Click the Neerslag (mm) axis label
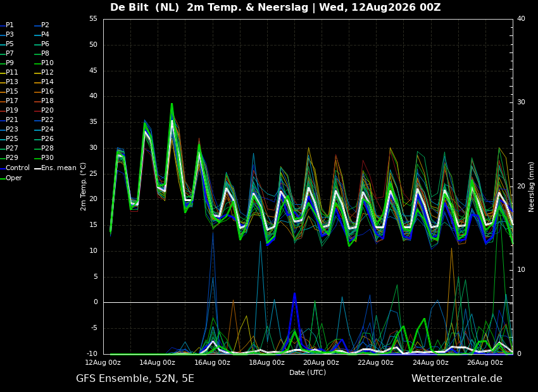 coord(531,187)
